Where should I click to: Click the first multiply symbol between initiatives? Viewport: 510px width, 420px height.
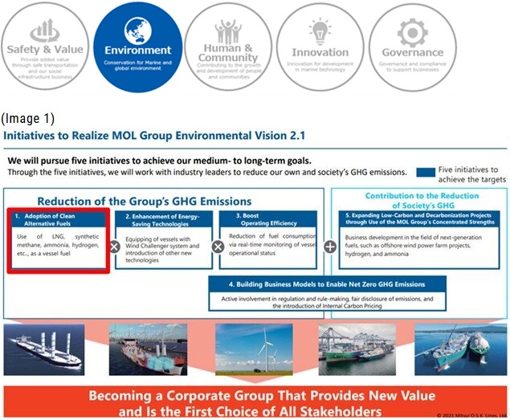tap(114, 247)
